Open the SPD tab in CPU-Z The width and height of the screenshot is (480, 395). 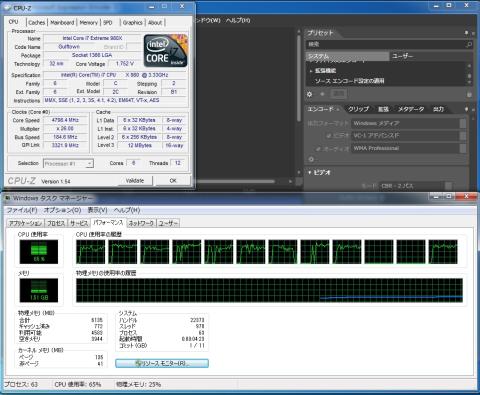click(x=108, y=23)
